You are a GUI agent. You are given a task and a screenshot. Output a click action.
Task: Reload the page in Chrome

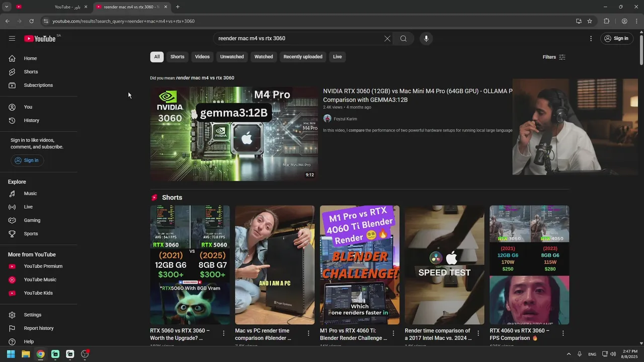pos(31,21)
